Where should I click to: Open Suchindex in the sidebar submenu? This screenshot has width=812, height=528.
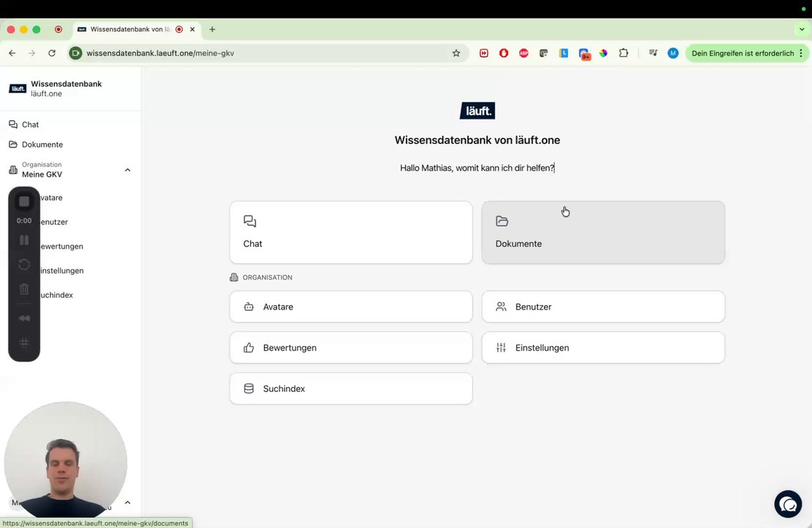pyautogui.click(x=56, y=295)
